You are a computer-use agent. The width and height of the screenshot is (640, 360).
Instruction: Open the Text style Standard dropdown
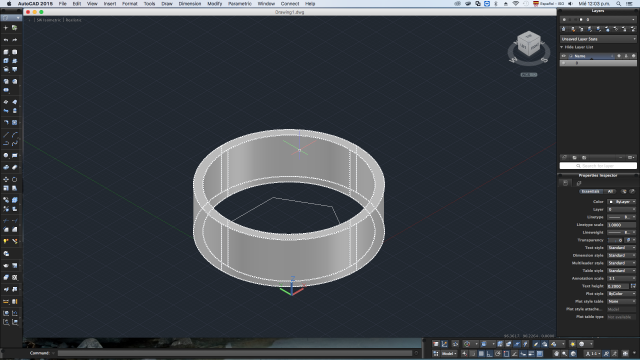click(x=622, y=248)
